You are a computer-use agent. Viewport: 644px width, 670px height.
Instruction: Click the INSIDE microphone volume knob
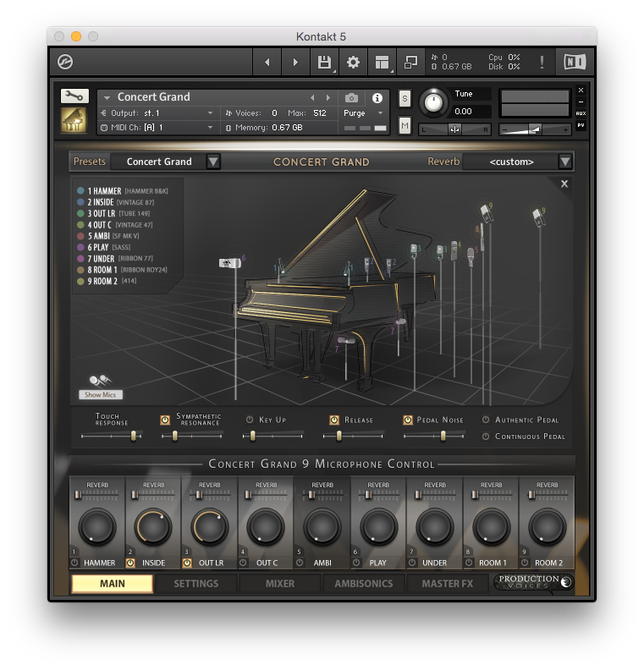[153, 527]
